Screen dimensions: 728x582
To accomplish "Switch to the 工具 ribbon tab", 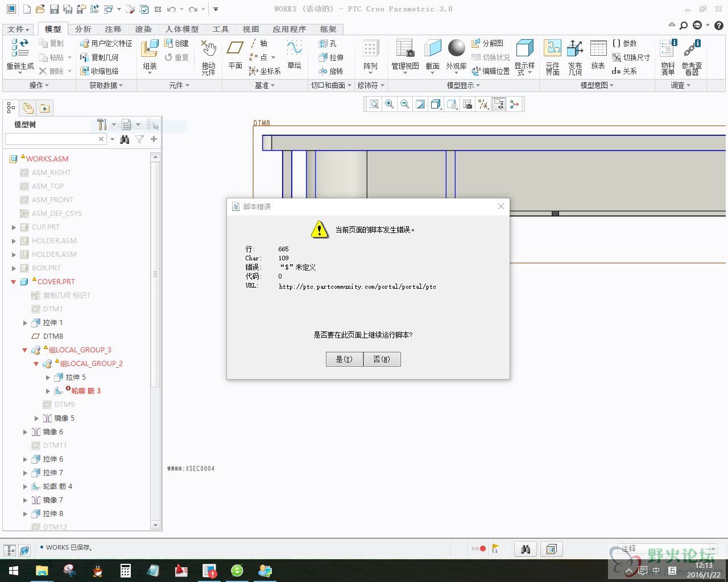I will click(220, 29).
